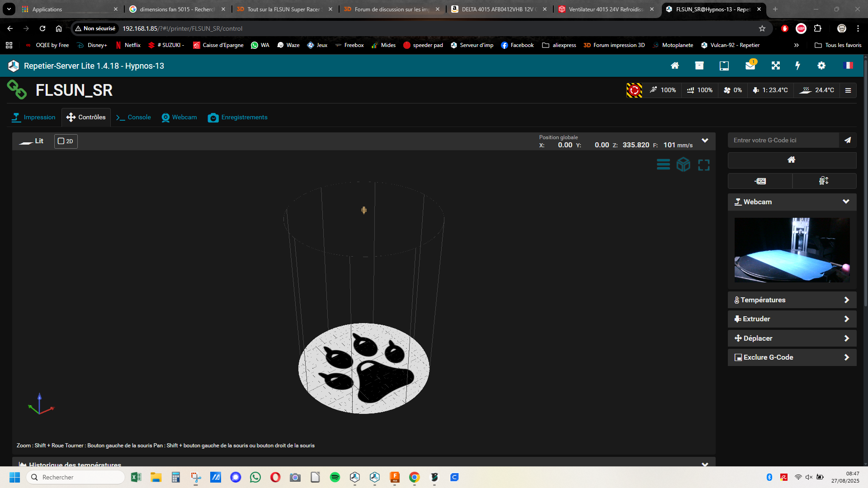Open the layers list view icon
868x488 pixels.
click(663, 164)
